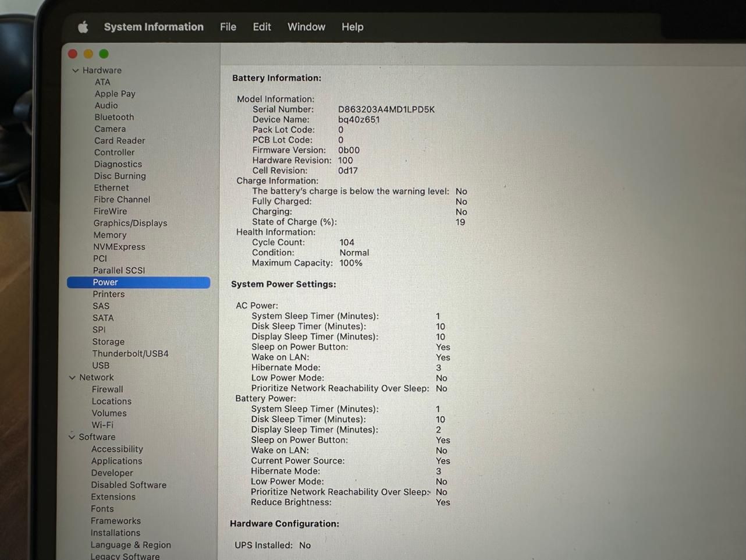Select Developer under Software
The height and width of the screenshot is (560, 746).
point(112,473)
